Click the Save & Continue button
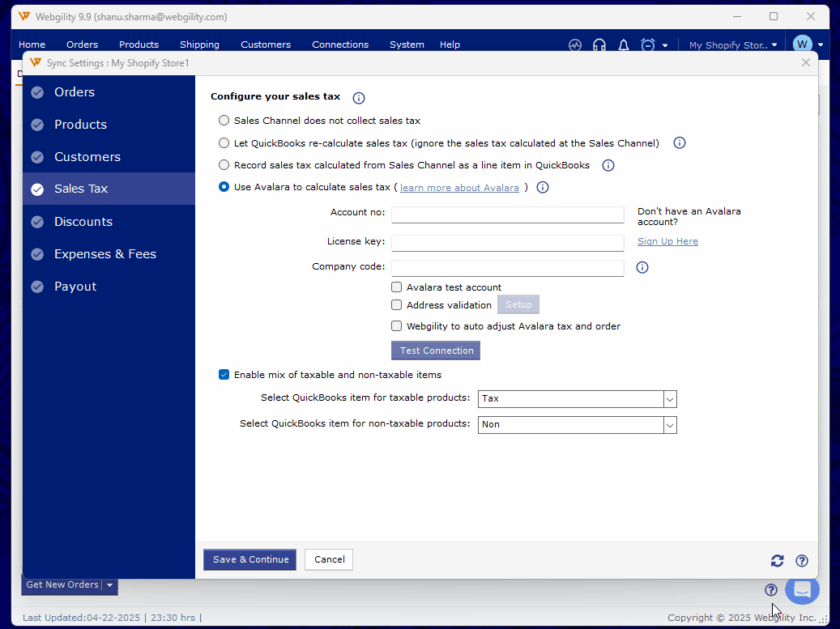Image resolution: width=840 pixels, height=629 pixels. tap(250, 559)
